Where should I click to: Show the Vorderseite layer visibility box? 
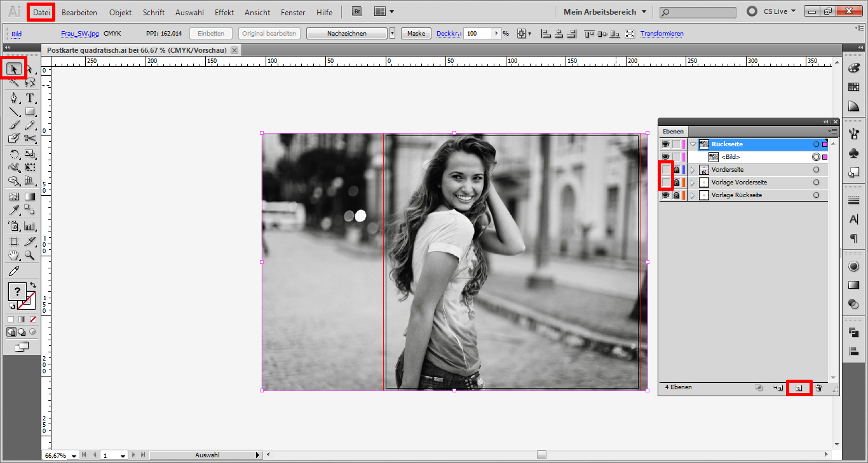(665, 170)
